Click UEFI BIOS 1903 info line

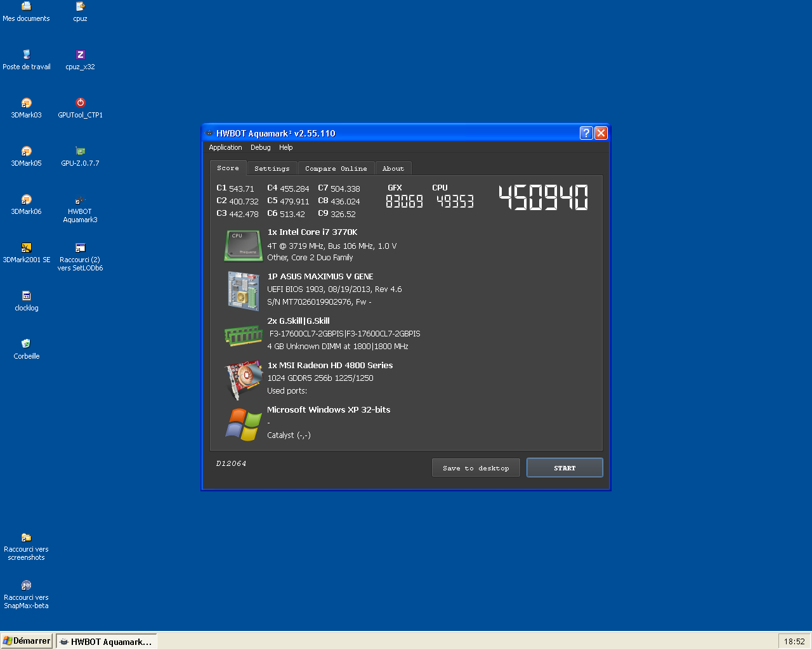pos(334,289)
